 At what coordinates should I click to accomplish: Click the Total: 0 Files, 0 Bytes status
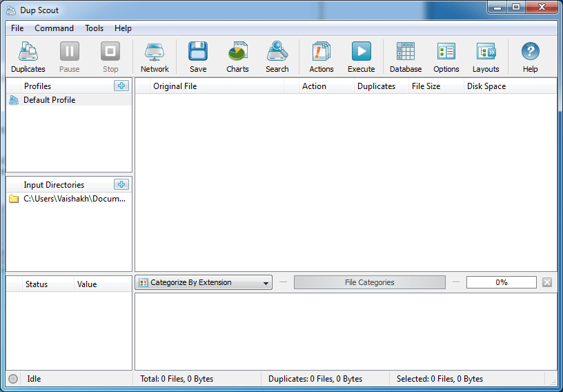tap(177, 379)
